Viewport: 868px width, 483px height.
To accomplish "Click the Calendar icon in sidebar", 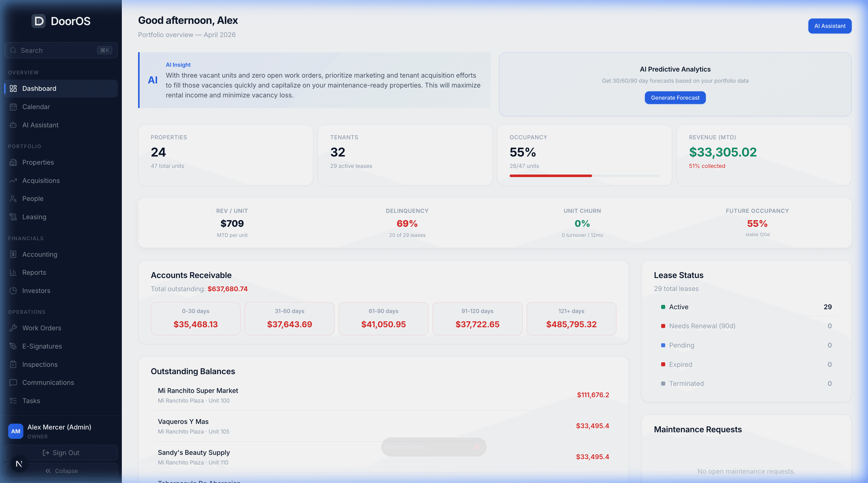I will click(13, 107).
